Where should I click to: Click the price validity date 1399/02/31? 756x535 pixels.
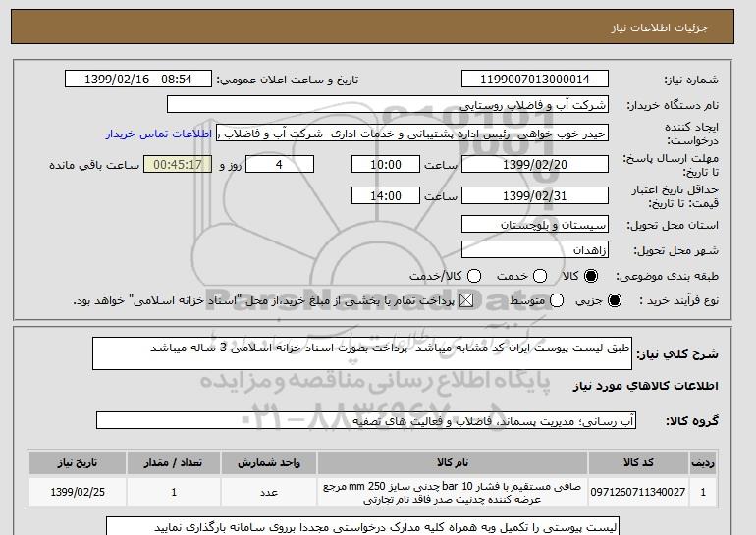click(x=535, y=195)
